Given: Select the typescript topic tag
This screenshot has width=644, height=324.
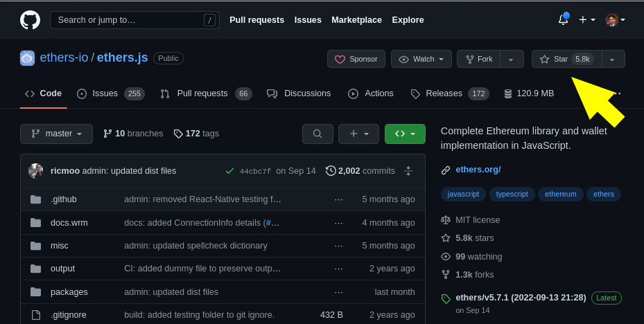Looking at the screenshot, I should [x=512, y=194].
